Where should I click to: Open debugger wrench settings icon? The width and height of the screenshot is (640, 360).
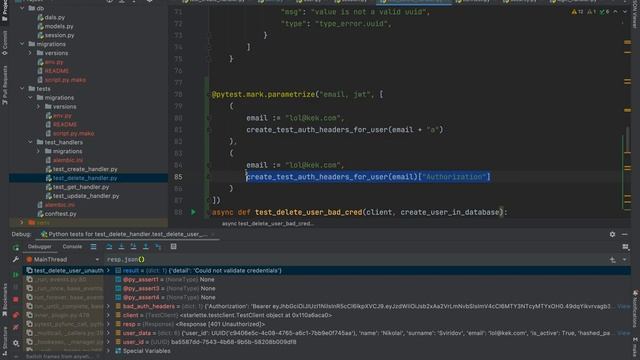(16, 260)
